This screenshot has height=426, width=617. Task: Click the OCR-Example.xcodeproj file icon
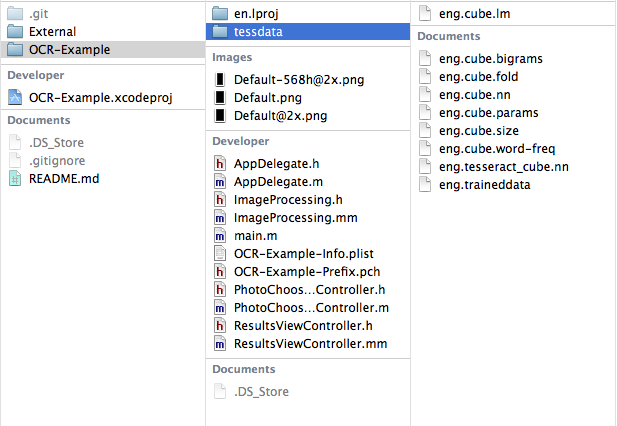pyautogui.click(x=15, y=97)
